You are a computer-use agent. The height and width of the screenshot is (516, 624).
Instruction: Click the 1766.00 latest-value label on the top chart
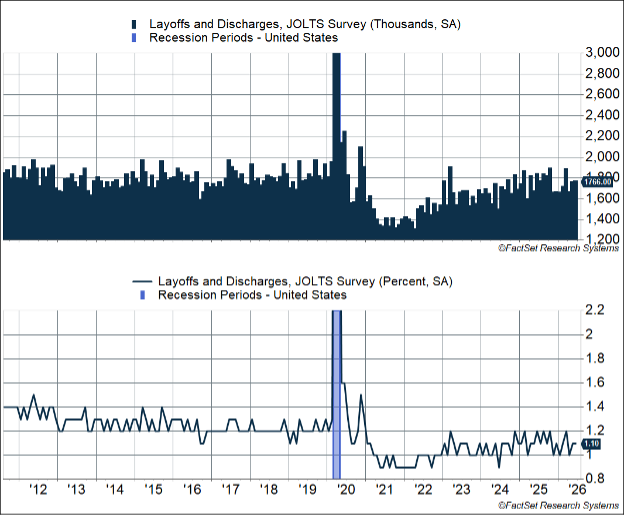tap(597, 182)
